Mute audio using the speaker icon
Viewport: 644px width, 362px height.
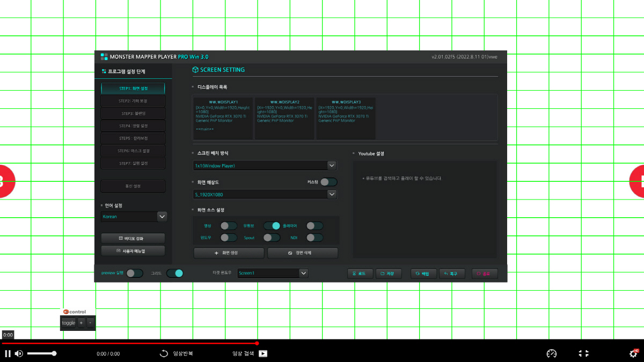19,353
